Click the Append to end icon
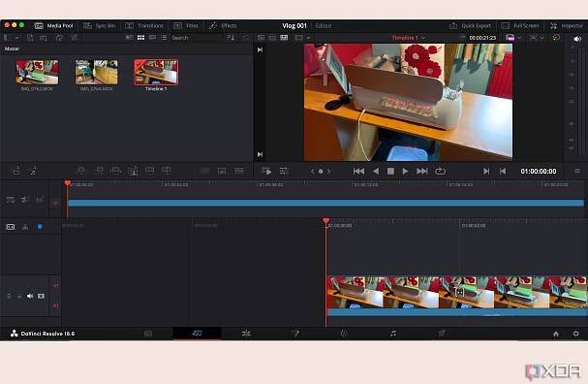This screenshot has width=588, height=384. pos(100,171)
